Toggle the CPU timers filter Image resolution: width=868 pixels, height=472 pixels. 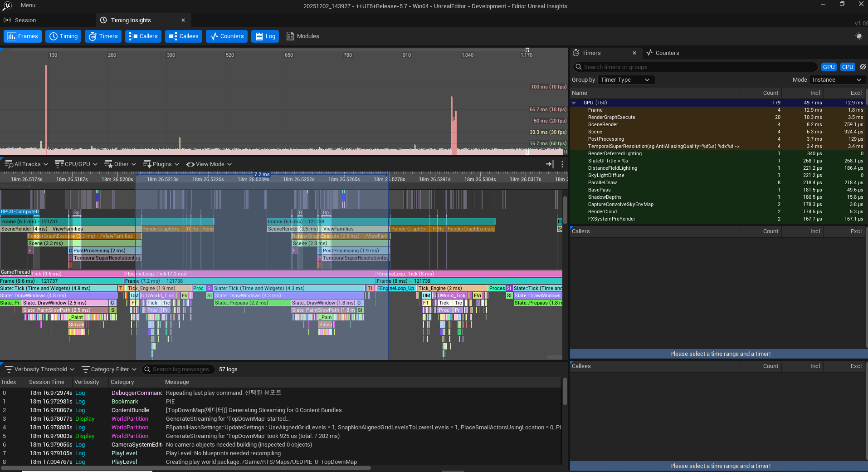[x=848, y=67]
